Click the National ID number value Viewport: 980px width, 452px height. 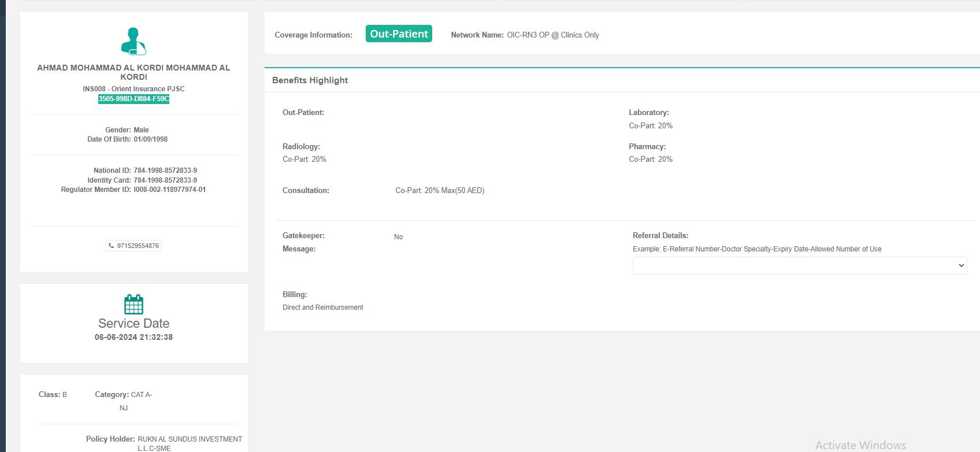click(165, 171)
